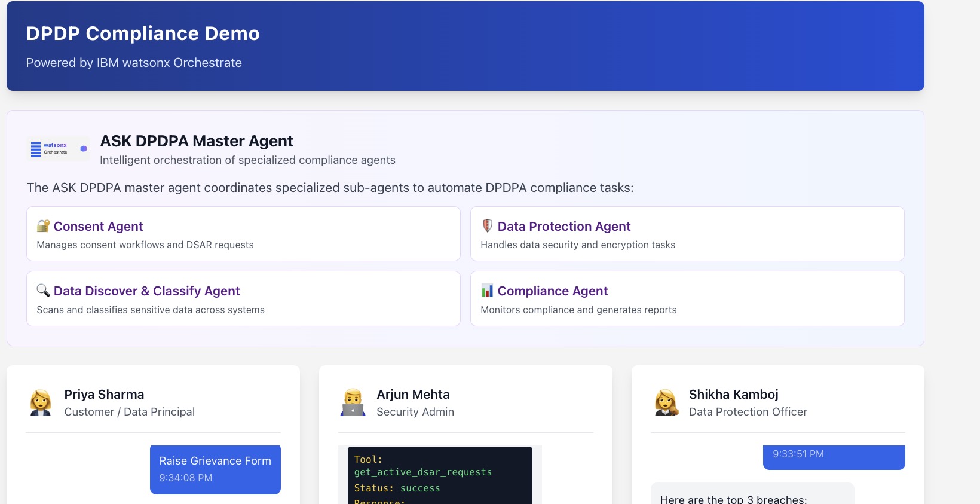Click Priya Sharma's avatar
This screenshot has height=504, width=980.
(41, 402)
